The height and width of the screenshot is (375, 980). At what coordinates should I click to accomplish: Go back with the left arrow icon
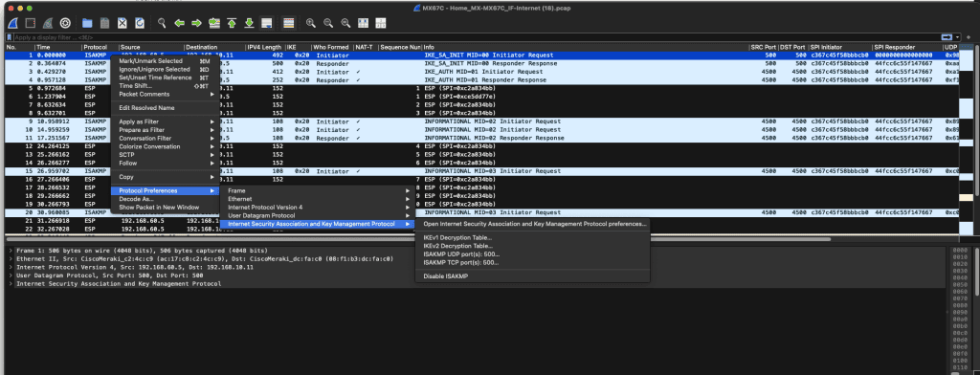179,23
